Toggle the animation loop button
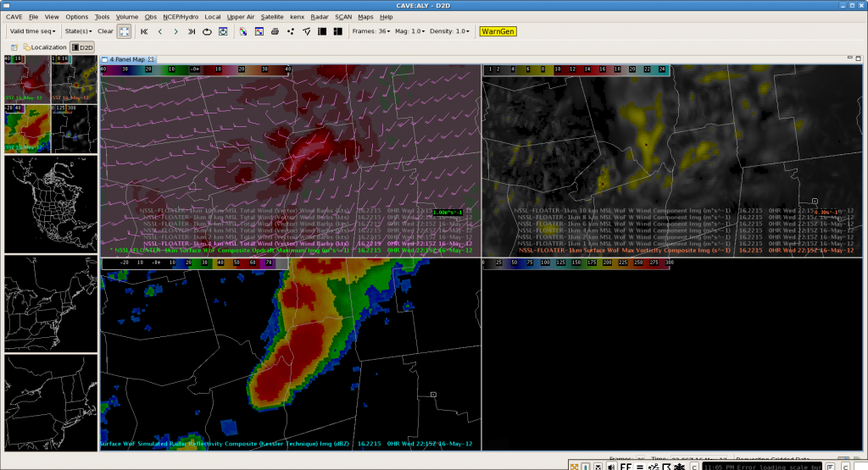Viewport: 868px width, 470px height. (x=207, y=31)
